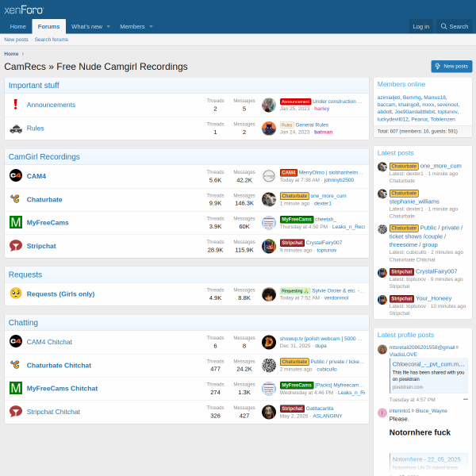Click the xenForo logo
The height and width of the screenshot is (476, 476).
point(24,10)
